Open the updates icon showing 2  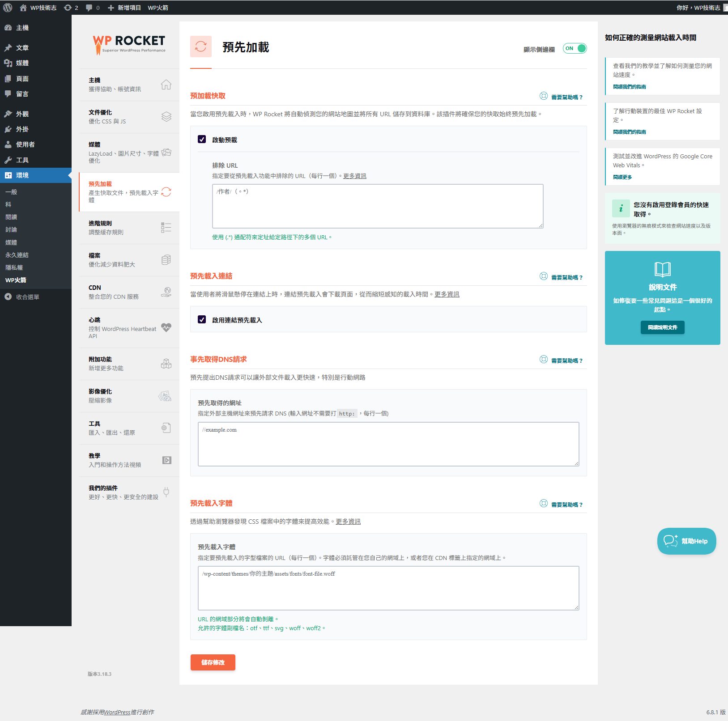tap(71, 8)
